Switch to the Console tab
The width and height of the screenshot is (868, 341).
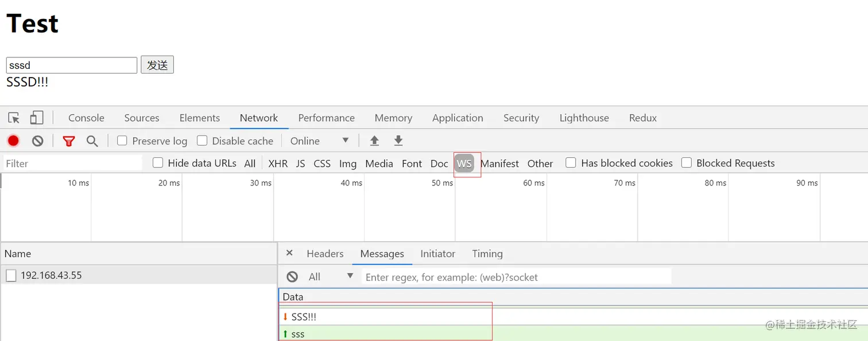86,118
